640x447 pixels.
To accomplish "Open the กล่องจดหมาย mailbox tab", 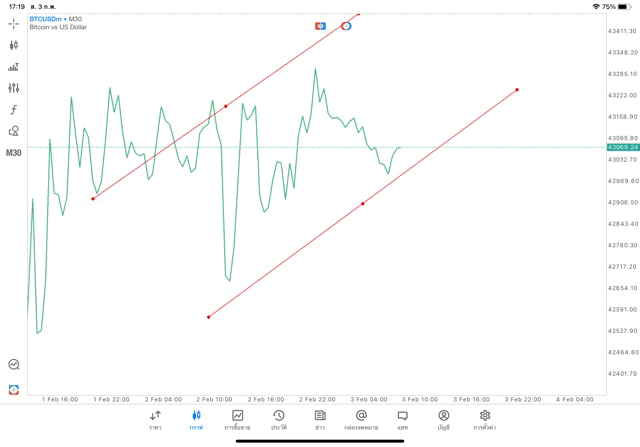I will click(361, 420).
